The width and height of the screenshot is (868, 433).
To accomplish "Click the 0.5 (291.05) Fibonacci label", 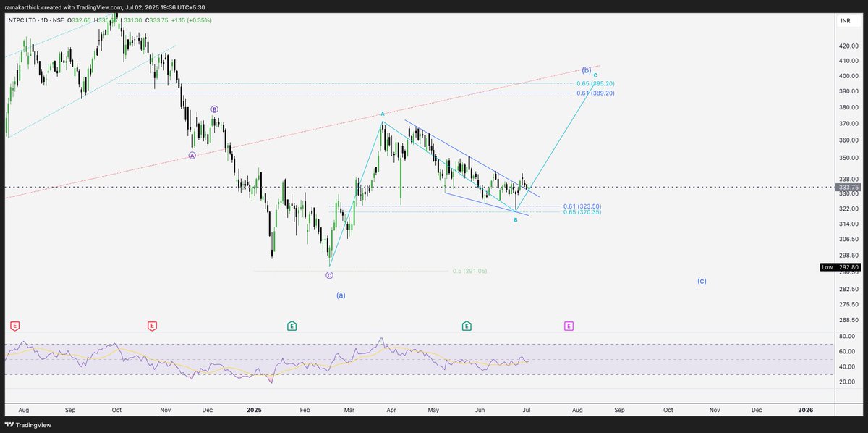I will click(x=469, y=271).
